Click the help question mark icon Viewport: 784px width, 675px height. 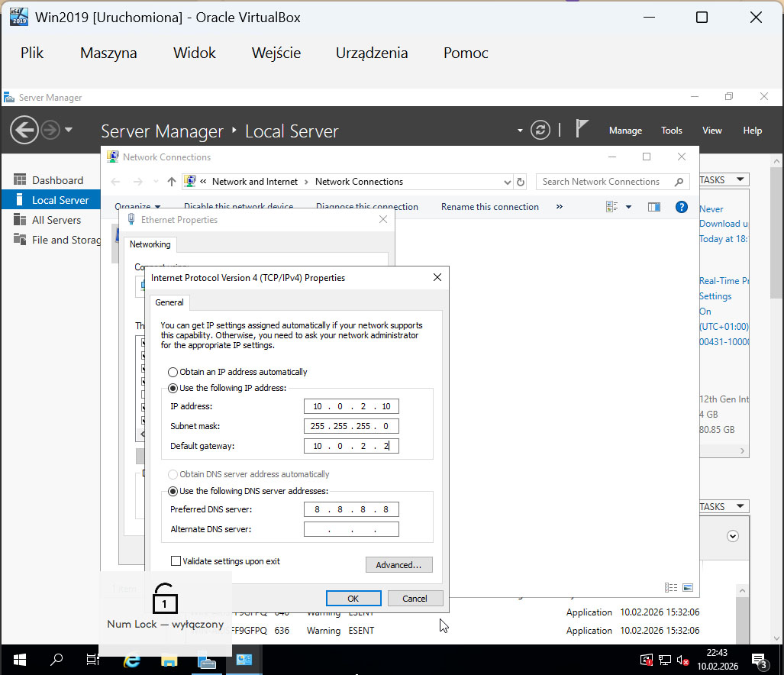(681, 207)
